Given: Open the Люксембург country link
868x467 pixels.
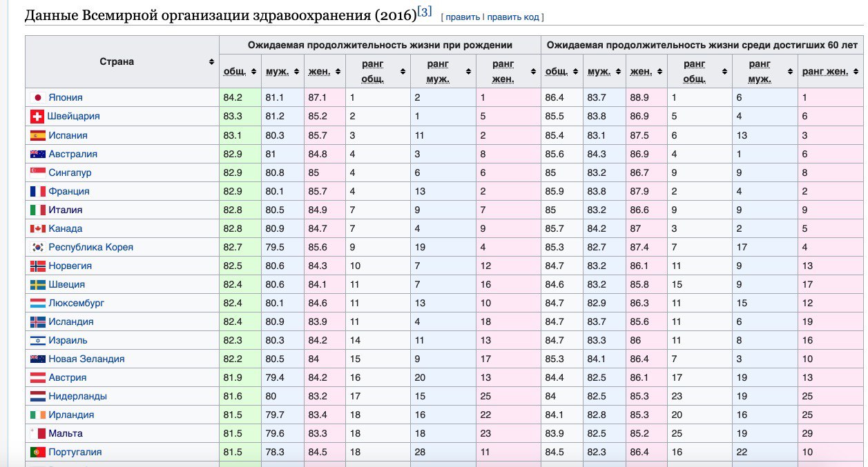Looking at the screenshot, I should [77, 303].
